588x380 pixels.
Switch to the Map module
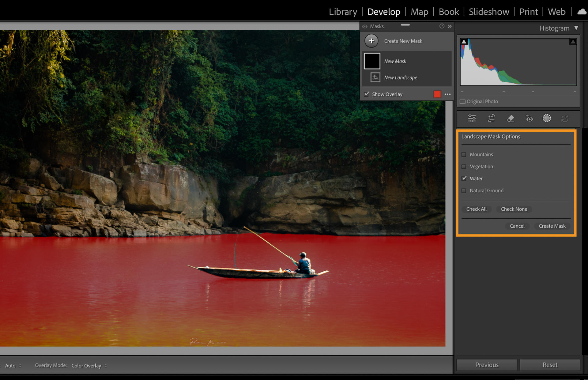click(419, 12)
